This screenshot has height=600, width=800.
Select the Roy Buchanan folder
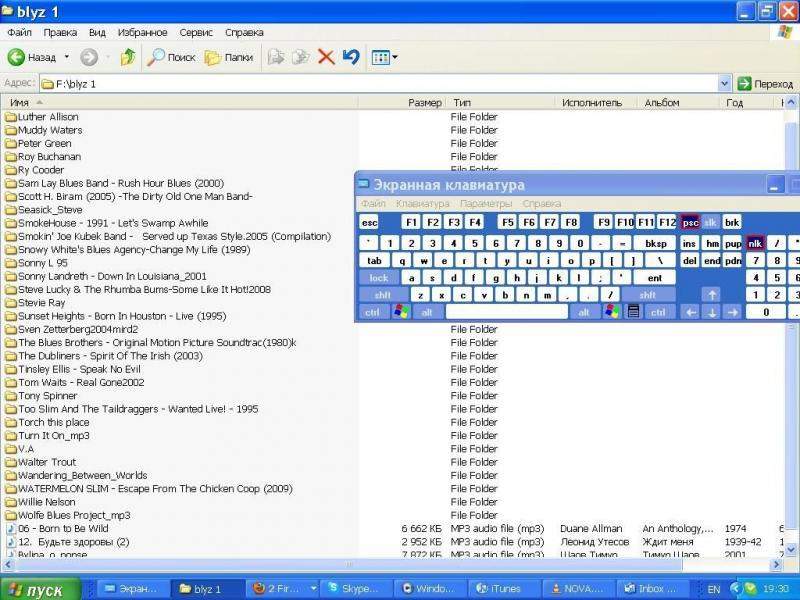pos(43,157)
